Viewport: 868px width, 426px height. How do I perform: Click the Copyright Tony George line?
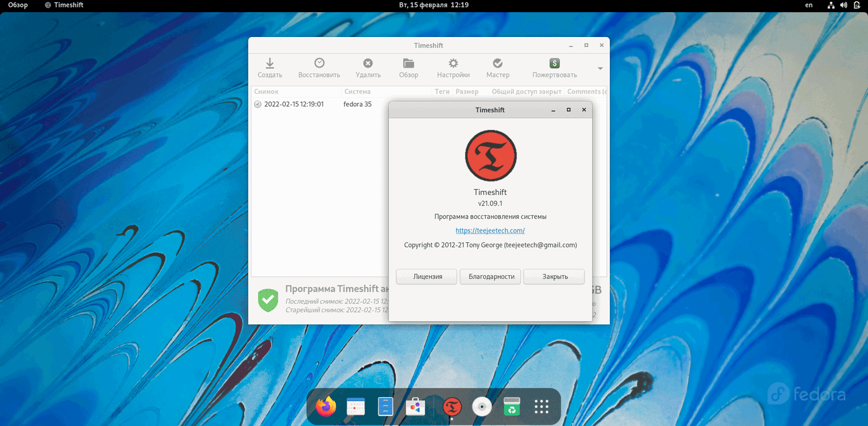(x=490, y=245)
